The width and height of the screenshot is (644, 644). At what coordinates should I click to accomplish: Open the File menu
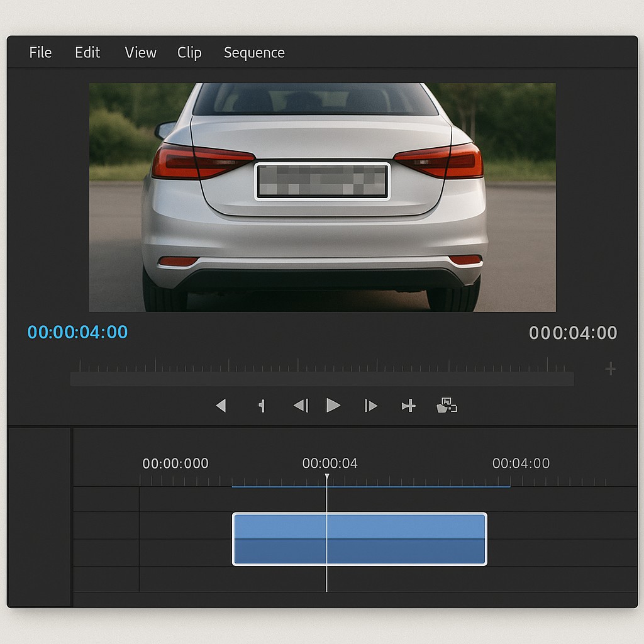tap(40, 53)
